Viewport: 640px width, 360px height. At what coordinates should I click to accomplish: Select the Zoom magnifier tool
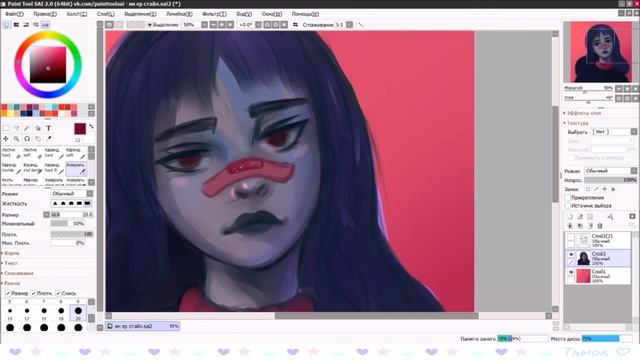[16, 139]
